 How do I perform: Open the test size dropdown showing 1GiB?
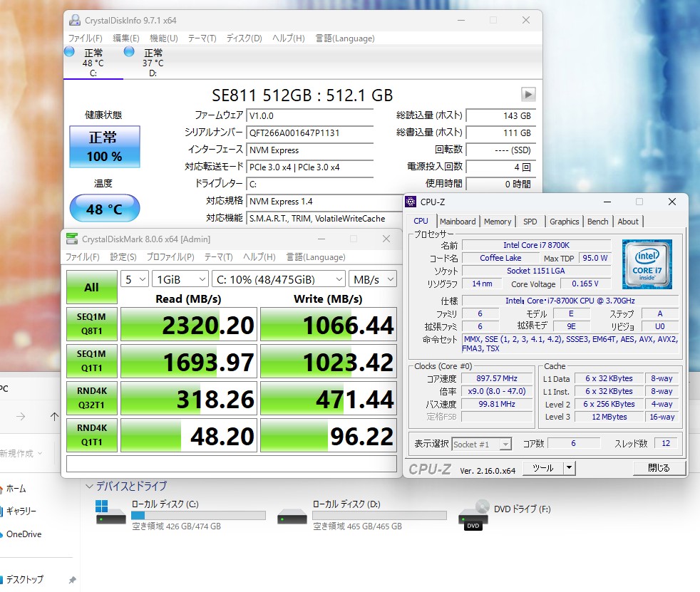pos(180,280)
